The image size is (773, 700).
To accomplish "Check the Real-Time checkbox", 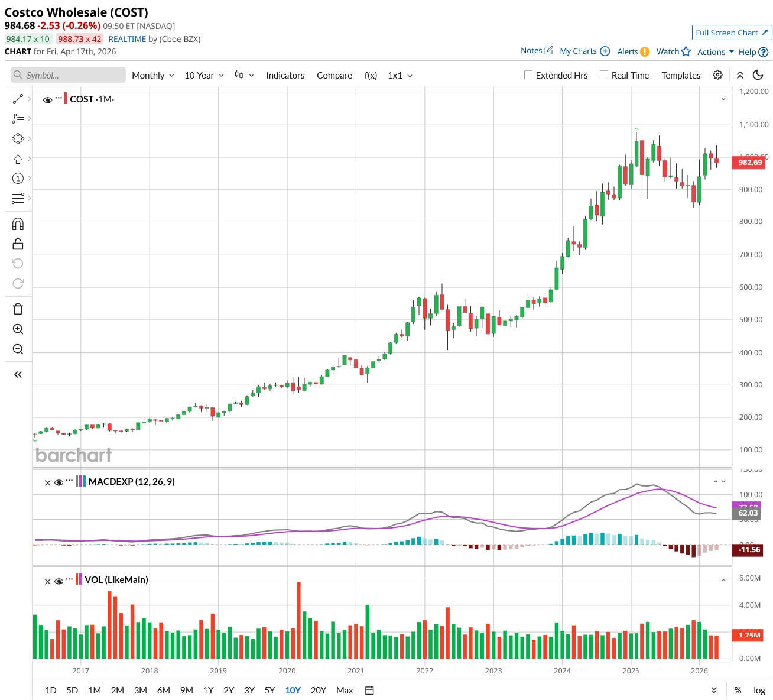I will point(604,75).
